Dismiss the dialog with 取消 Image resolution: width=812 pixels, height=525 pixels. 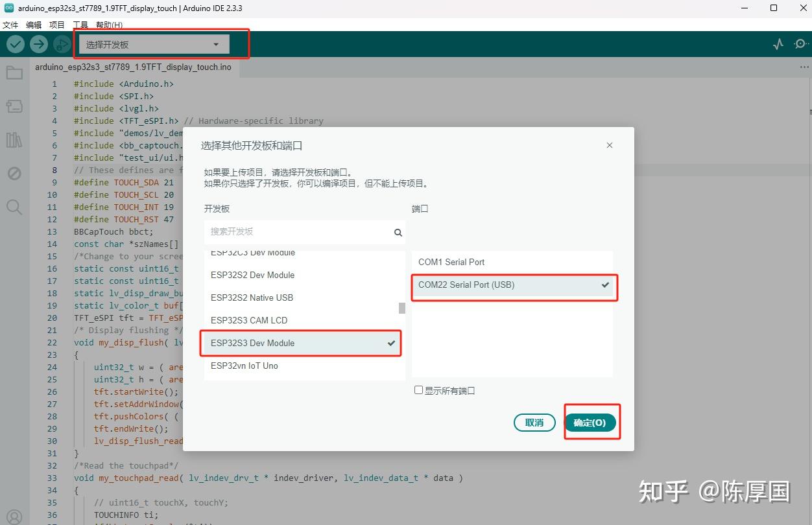tap(534, 422)
